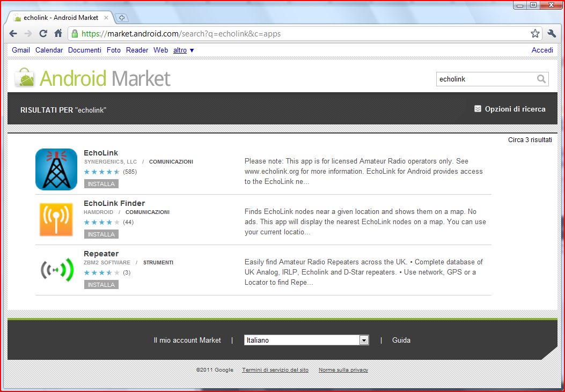The image size is (565, 392).
Task: Click the green padlock security icon
Action: (75, 34)
